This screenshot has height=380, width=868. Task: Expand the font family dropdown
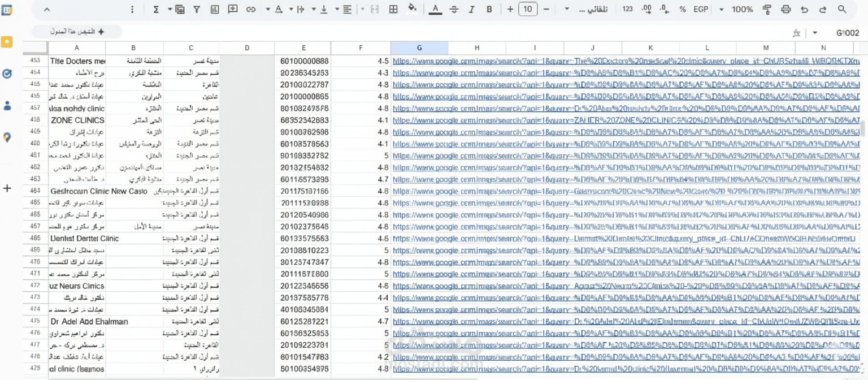click(x=588, y=10)
